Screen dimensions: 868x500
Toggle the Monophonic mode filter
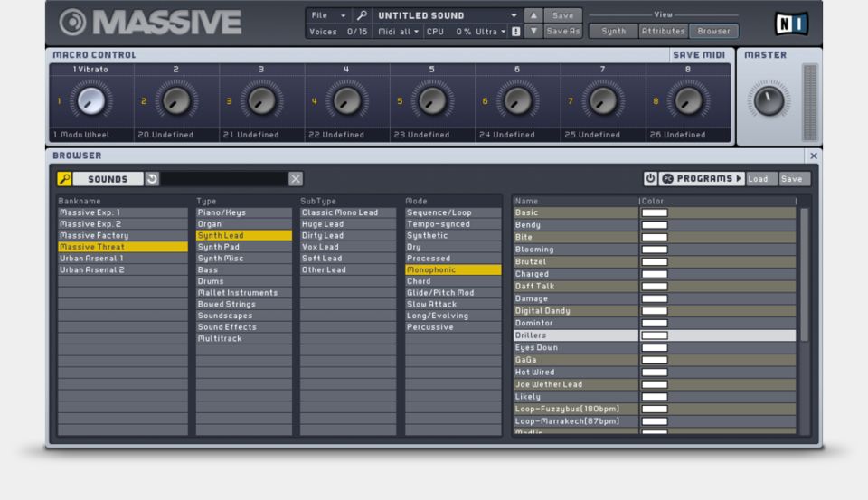[x=452, y=270]
